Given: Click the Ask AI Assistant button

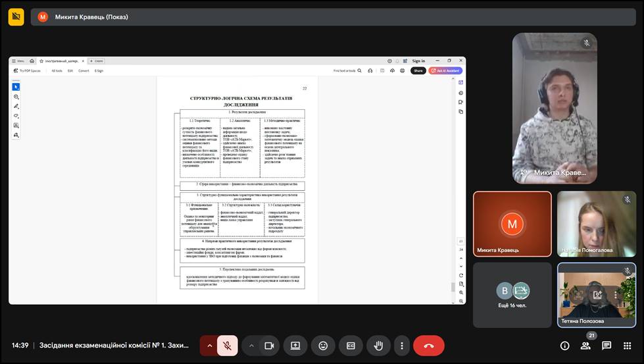Looking at the screenshot, I should pyautogui.click(x=445, y=70).
